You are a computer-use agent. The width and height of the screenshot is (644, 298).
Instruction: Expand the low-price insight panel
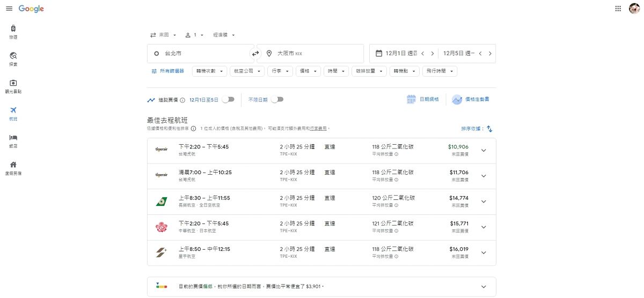click(484, 287)
